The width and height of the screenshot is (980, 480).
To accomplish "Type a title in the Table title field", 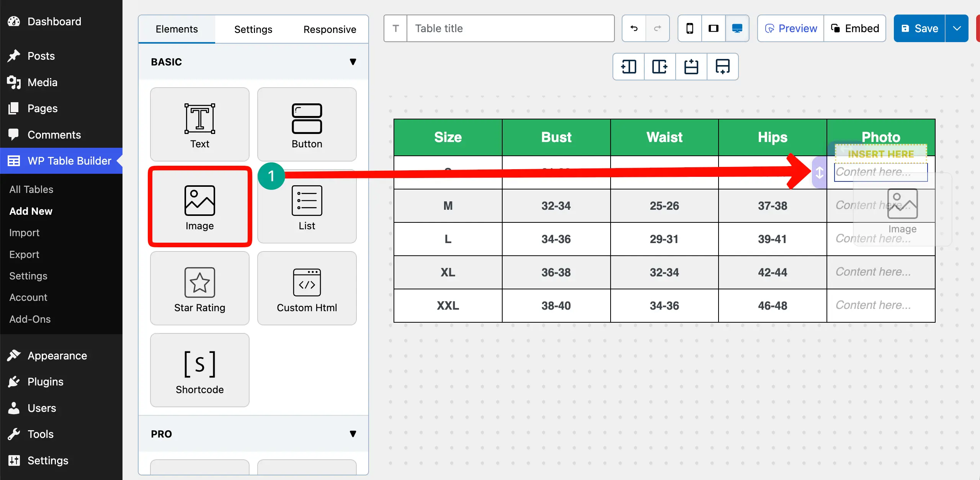I will [x=511, y=28].
